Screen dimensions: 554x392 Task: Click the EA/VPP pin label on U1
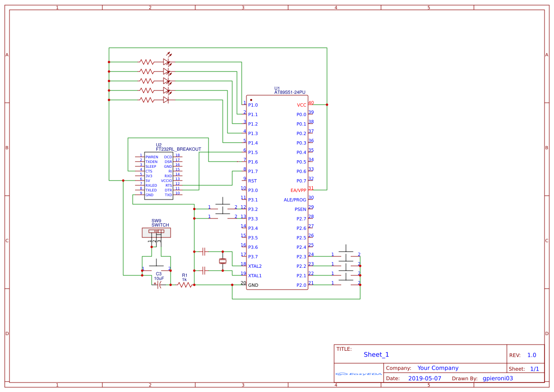tap(298, 190)
